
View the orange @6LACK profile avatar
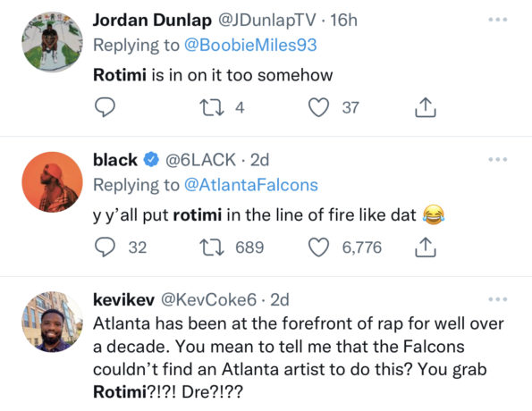pyautogui.click(x=52, y=182)
